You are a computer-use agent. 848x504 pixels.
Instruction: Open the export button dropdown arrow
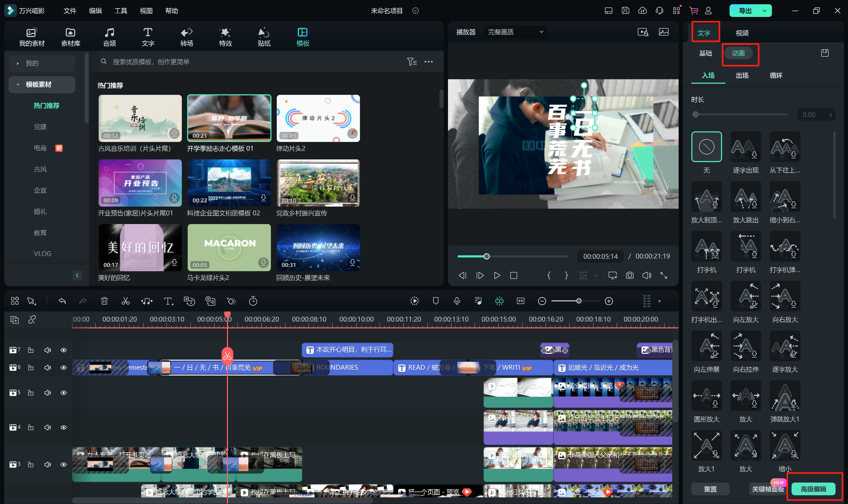tap(764, 11)
